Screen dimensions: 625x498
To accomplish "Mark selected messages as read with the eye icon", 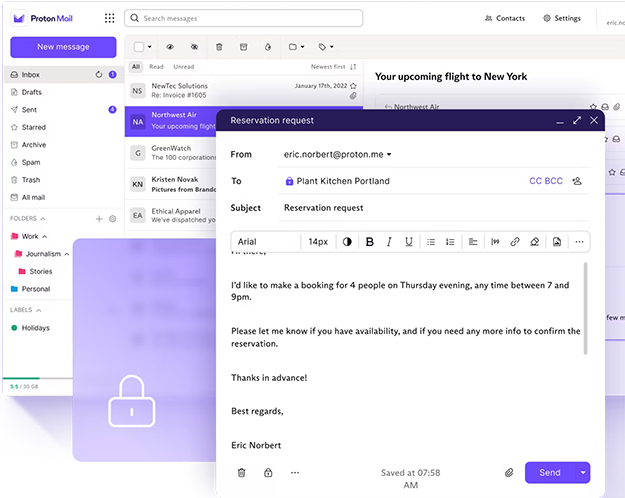I will click(x=170, y=47).
